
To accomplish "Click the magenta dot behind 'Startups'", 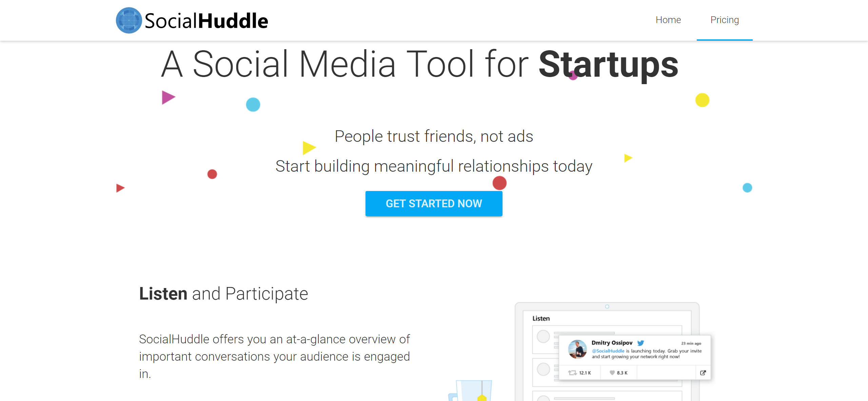I will pyautogui.click(x=573, y=75).
